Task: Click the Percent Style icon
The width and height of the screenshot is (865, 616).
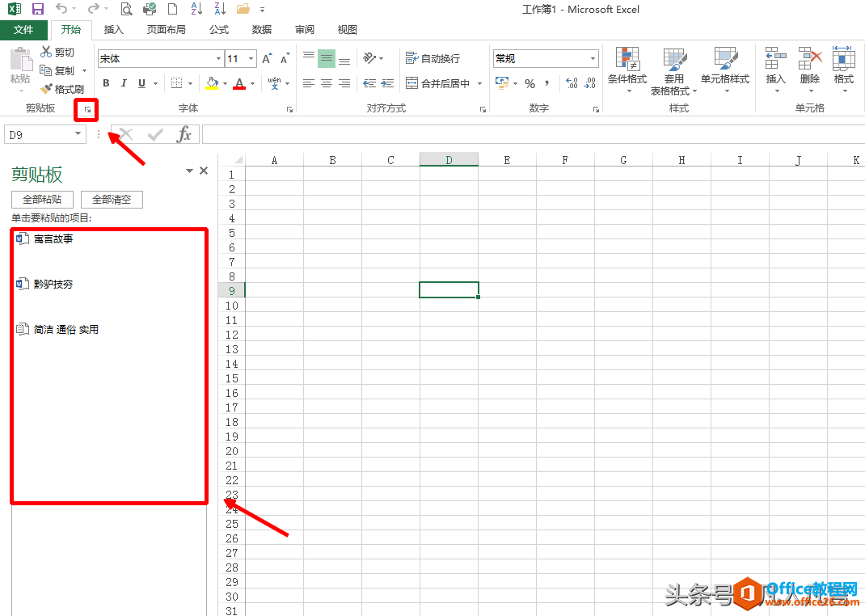Action: pyautogui.click(x=530, y=84)
